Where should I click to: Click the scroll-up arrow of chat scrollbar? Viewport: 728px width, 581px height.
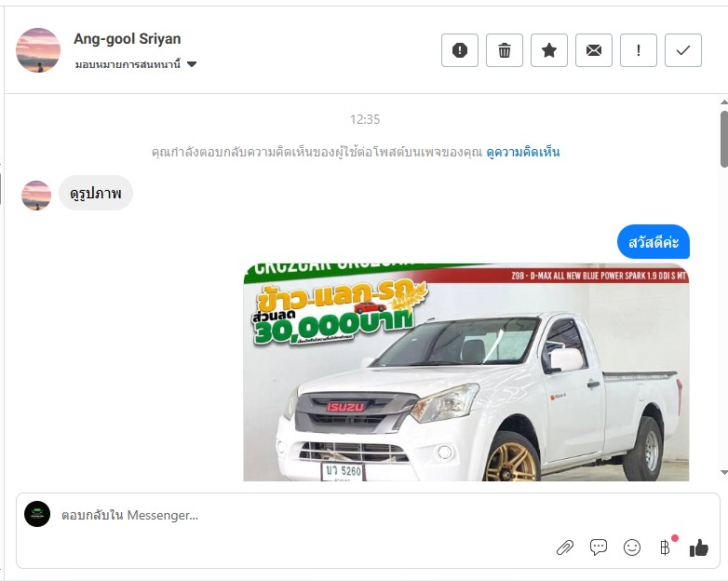click(724, 101)
